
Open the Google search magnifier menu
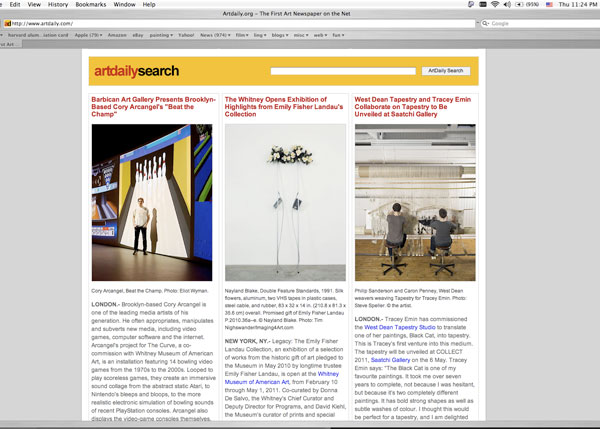coord(485,24)
